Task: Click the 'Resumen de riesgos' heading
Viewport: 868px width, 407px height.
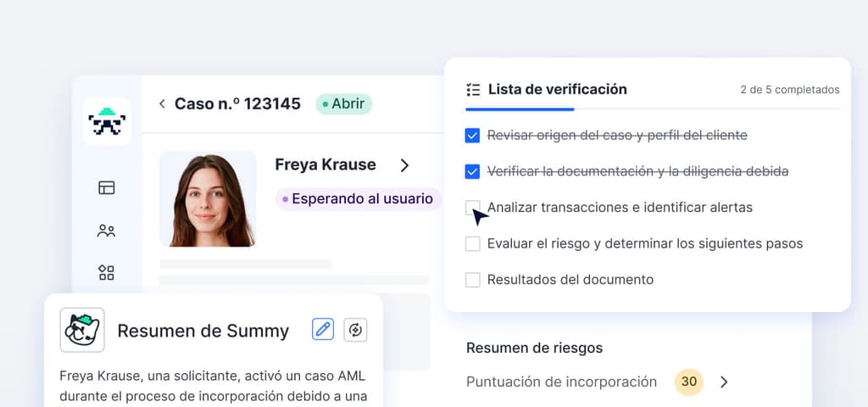Action: pos(534,348)
